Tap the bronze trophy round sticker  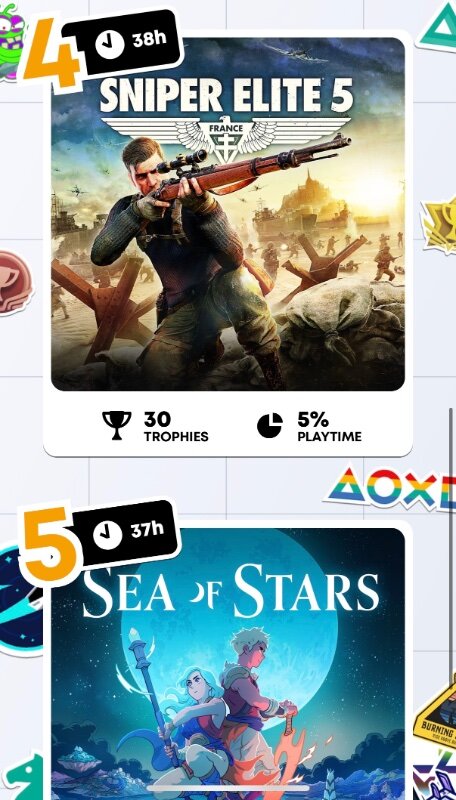(x=14, y=283)
